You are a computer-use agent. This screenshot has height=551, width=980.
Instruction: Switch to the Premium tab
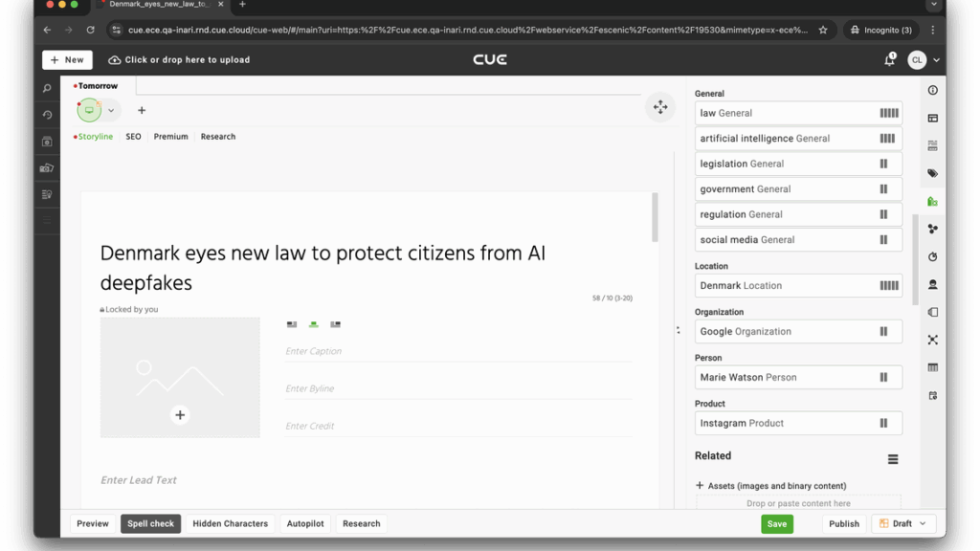tap(170, 137)
